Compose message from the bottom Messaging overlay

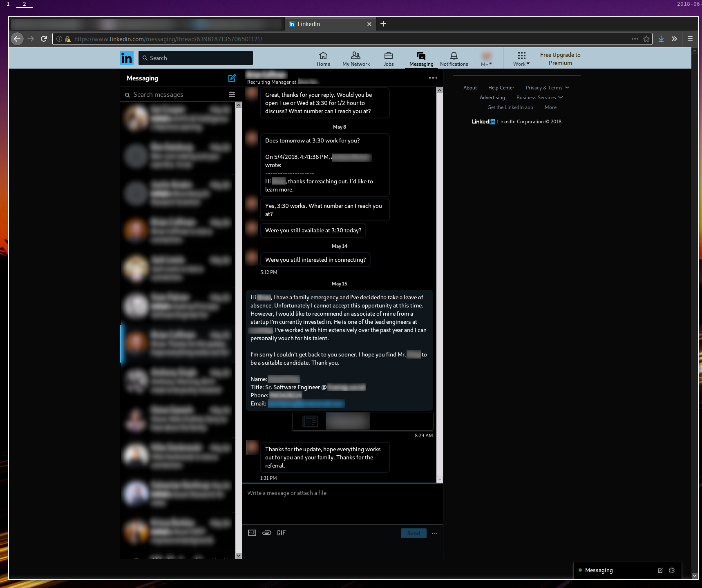pyautogui.click(x=660, y=570)
